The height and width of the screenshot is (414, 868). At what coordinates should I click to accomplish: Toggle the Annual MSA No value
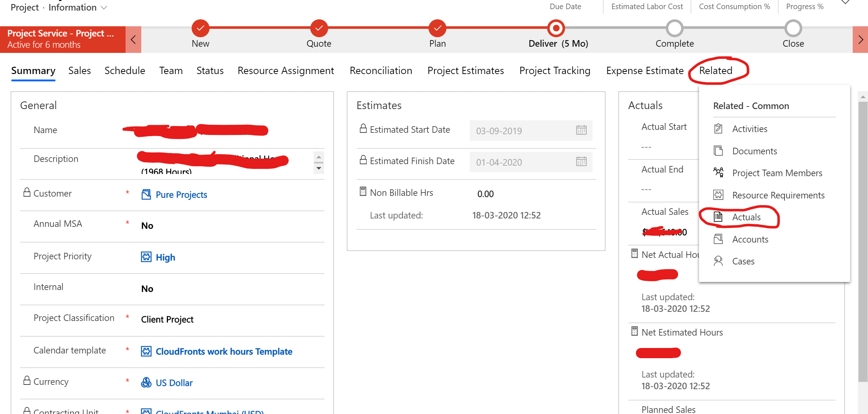click(x=147, y=226)
